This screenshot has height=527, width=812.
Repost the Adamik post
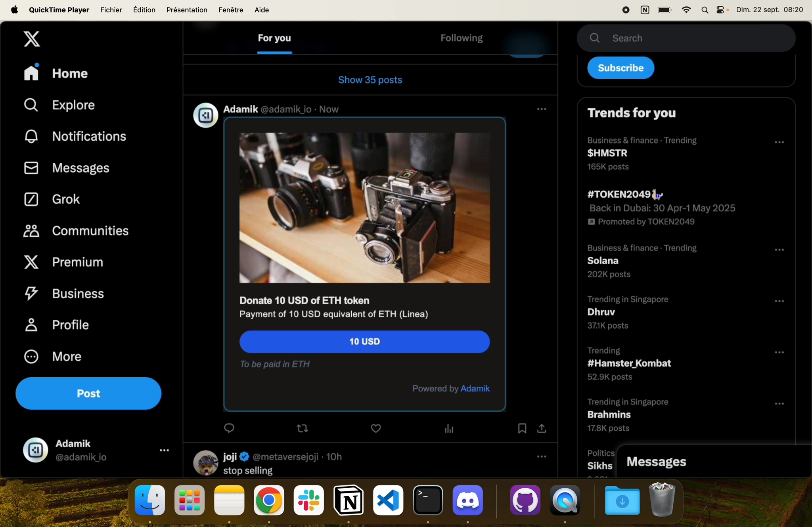303,428
